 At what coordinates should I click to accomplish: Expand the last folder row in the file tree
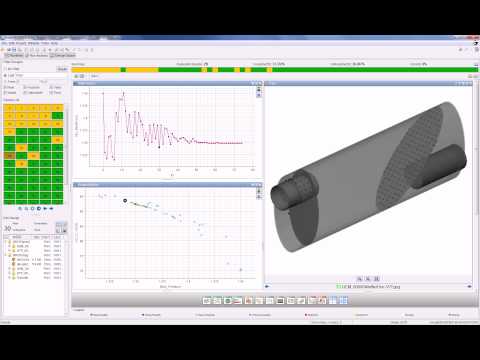(x=10, y=278)
